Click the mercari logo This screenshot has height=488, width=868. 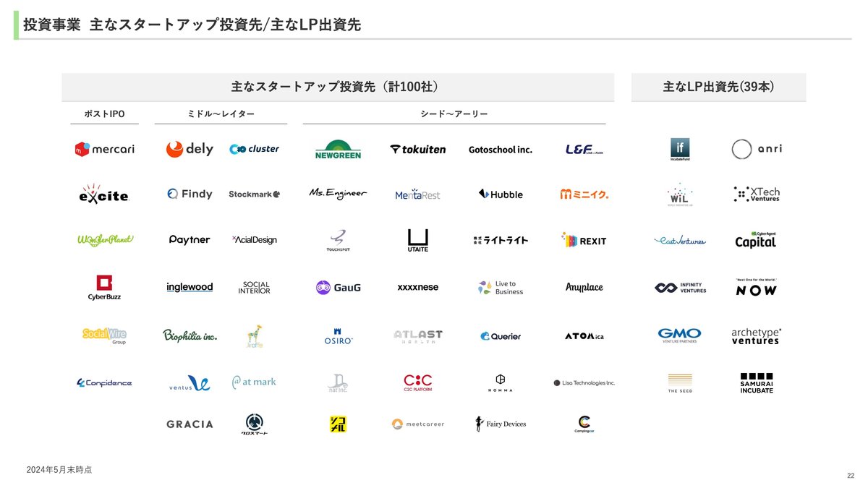click(105, 150)
